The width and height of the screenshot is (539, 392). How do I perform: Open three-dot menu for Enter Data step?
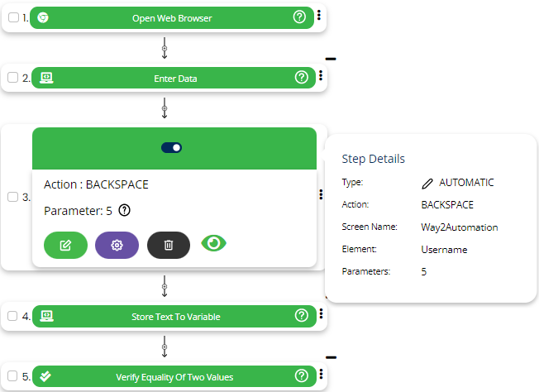(320, 76)
